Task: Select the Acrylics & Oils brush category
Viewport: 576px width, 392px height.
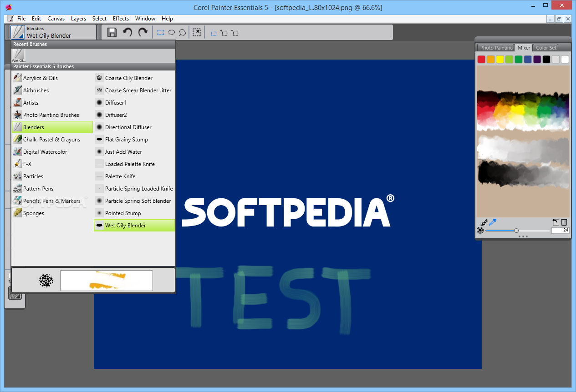Action: [x=52, y=78]
